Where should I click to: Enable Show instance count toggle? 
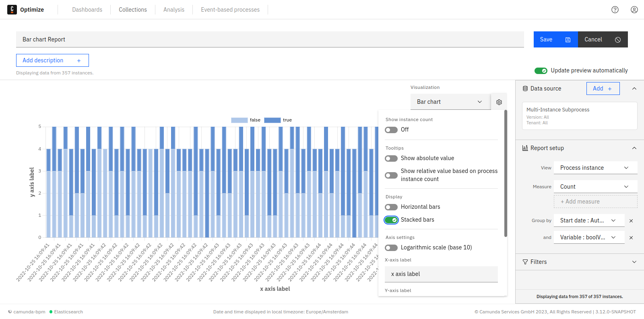coord(391,130)
